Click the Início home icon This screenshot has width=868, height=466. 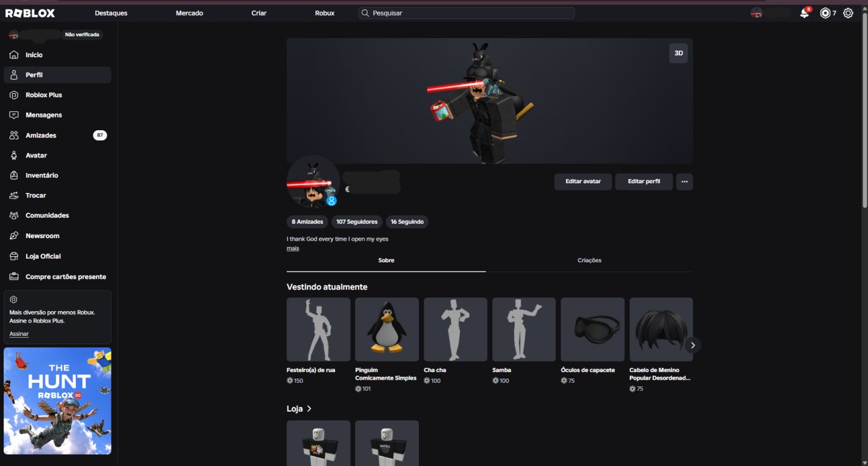click(x=14, y=55)
